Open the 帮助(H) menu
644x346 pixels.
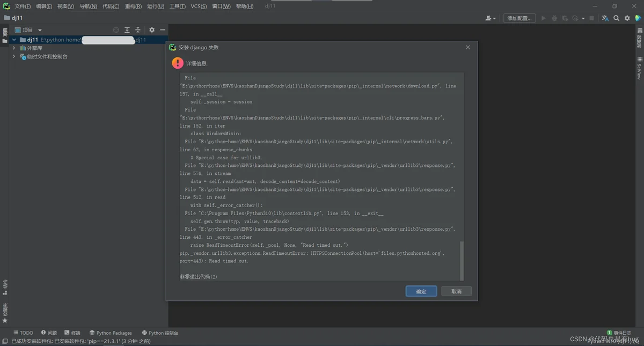point(245,6)
